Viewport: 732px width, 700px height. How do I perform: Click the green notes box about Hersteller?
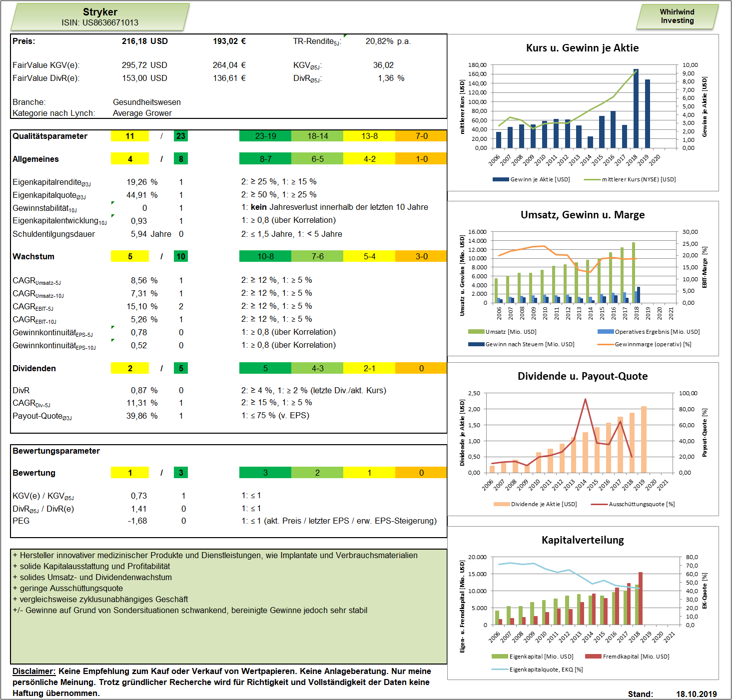coord(228,607)
